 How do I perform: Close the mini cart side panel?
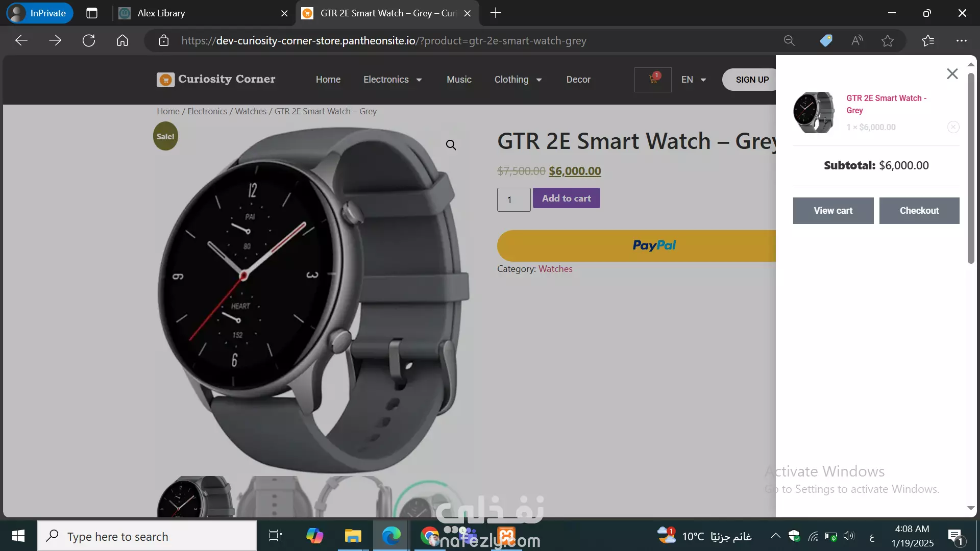952,73
